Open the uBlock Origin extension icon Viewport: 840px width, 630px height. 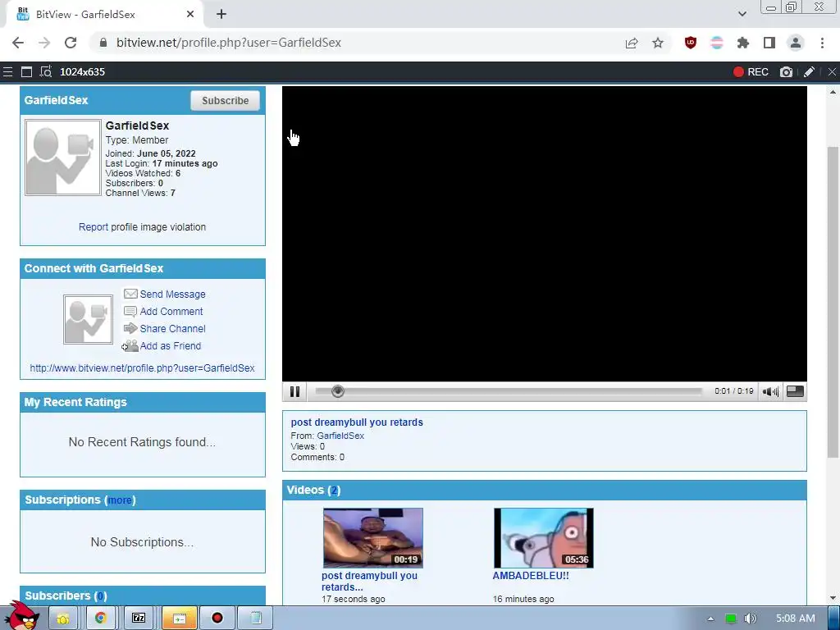(x=691, y=43)
